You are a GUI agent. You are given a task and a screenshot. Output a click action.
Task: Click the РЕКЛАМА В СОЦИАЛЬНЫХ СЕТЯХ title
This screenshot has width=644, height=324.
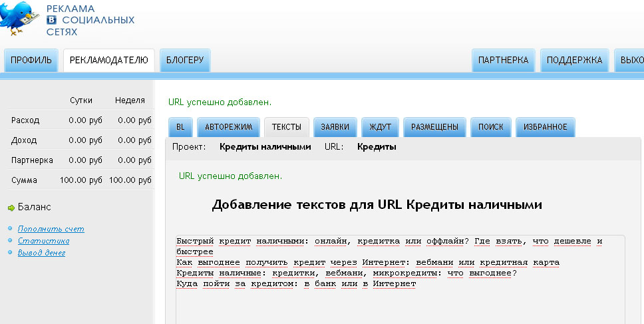pos(90,20)
